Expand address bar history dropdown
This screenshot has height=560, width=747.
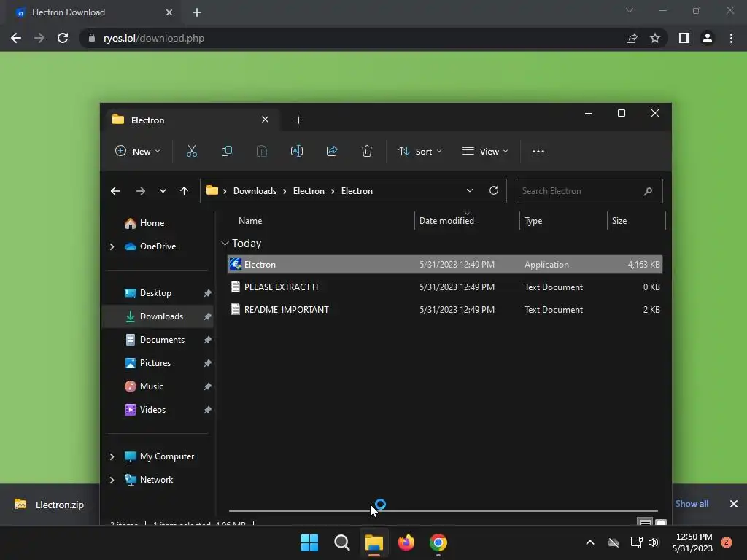pos(470,190)
